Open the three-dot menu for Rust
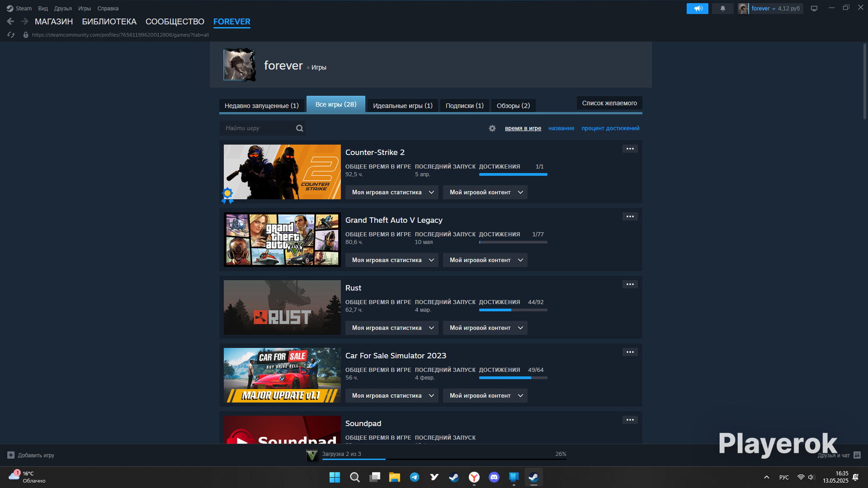868x488 pixels. [x=630, y=285]
